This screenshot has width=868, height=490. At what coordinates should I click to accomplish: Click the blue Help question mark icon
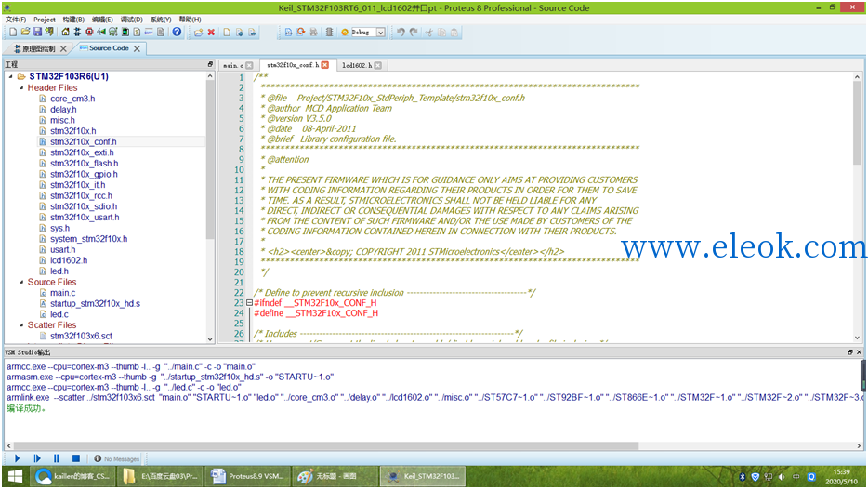coord(177,33)
